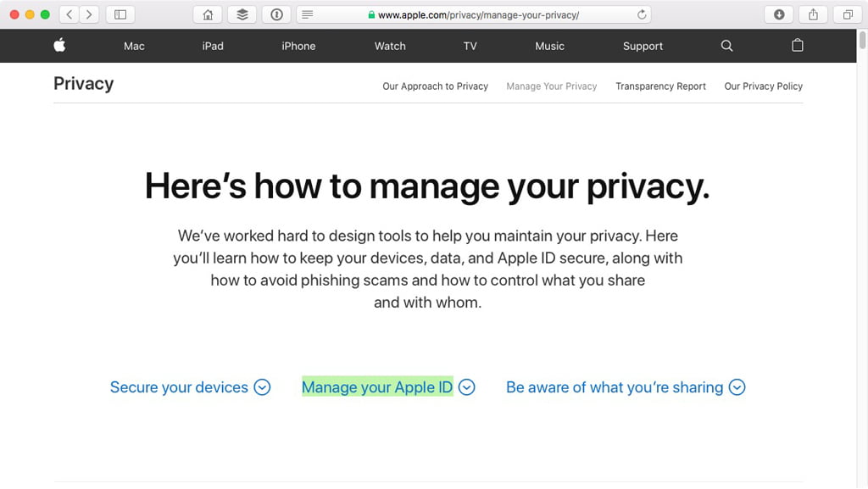Open the iPhone menu item
This screenshot has width=868, height=489.
298,46
